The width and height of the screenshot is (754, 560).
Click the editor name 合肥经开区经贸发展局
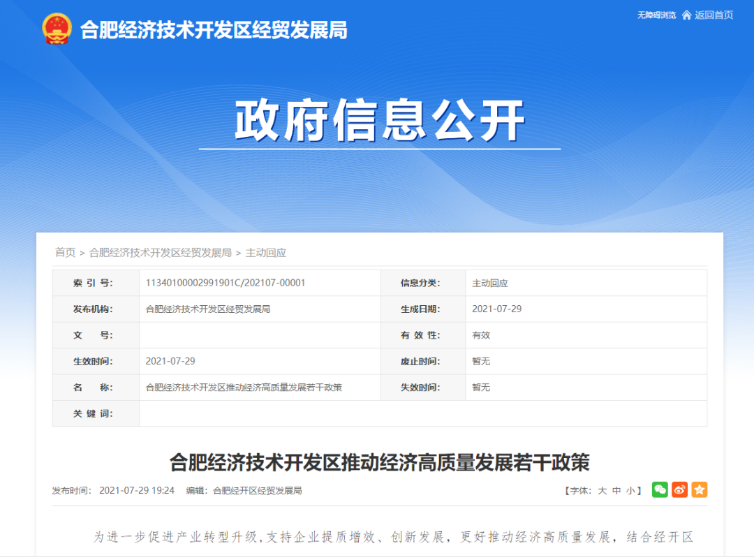[x=257, y=490]
